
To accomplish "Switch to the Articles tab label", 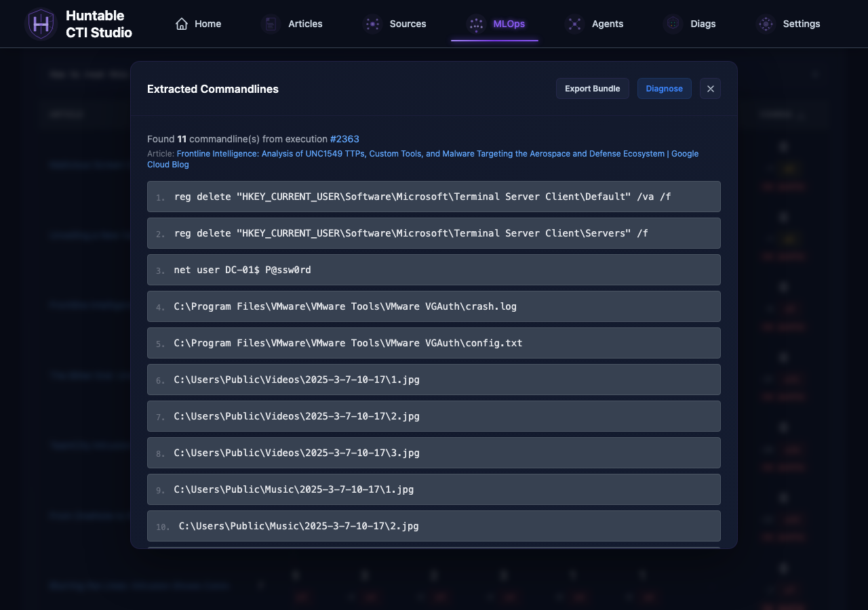I will pyautogui.click(x=305, y=24).
